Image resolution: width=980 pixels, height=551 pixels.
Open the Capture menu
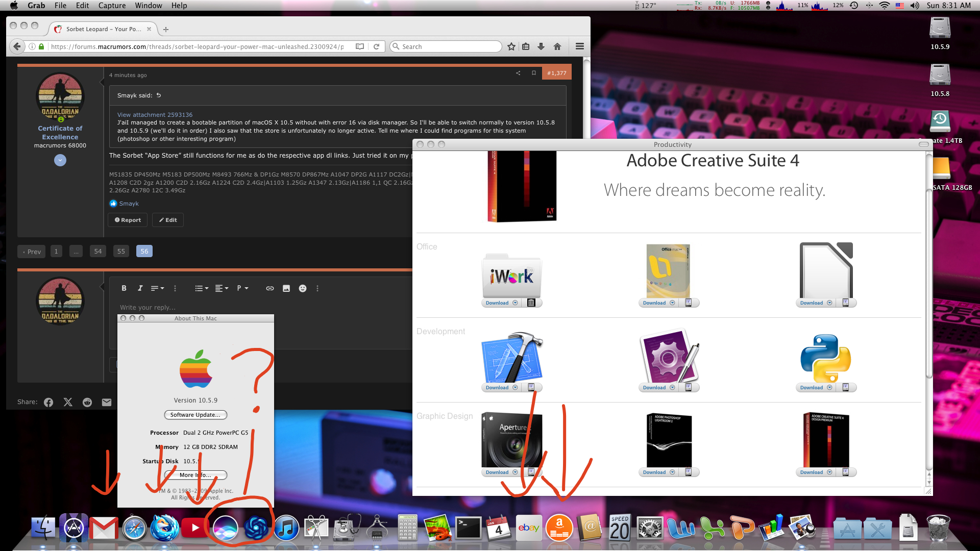[x=112, y=6]
